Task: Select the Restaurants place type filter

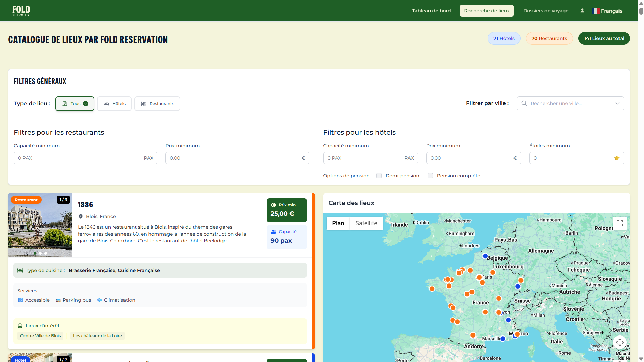Action: pos(157,104)
